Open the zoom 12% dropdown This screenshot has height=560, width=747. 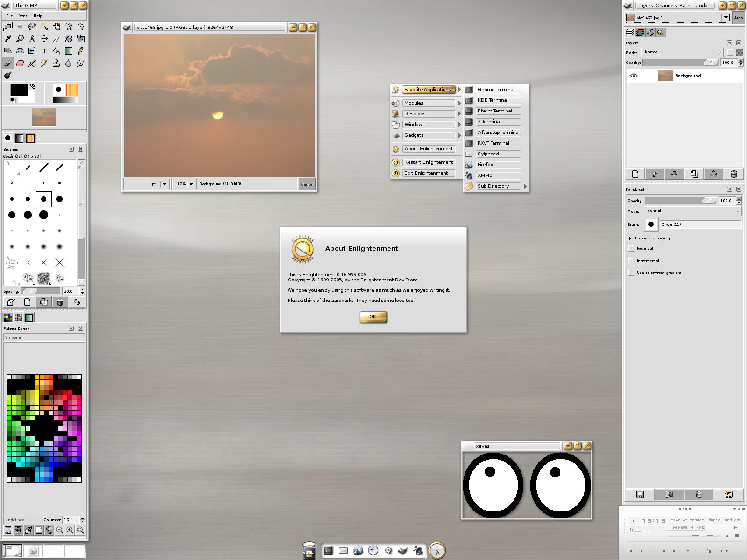point(191,184)
